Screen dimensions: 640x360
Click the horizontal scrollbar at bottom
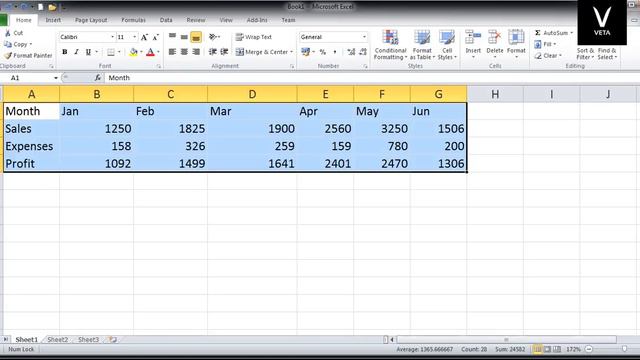[x=506, y=340]
